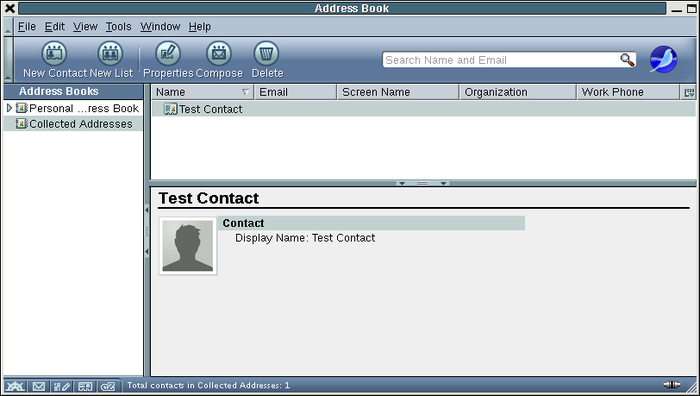700x396 pixels.
Task: Sort contacts by Name column
Action: 202,92
